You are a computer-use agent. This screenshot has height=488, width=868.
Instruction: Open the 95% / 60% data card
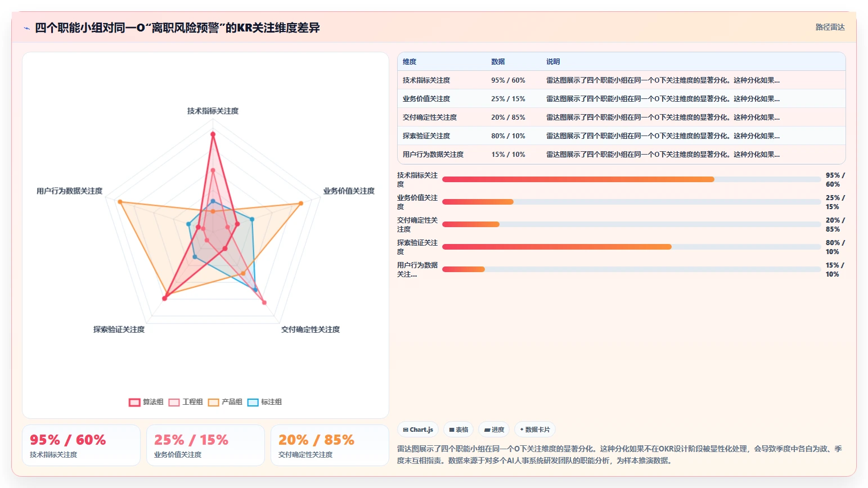point(81,445)
